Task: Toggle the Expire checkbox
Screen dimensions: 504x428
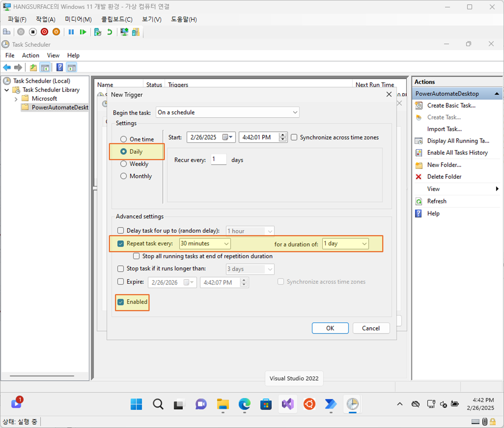Action: (121, 282)
